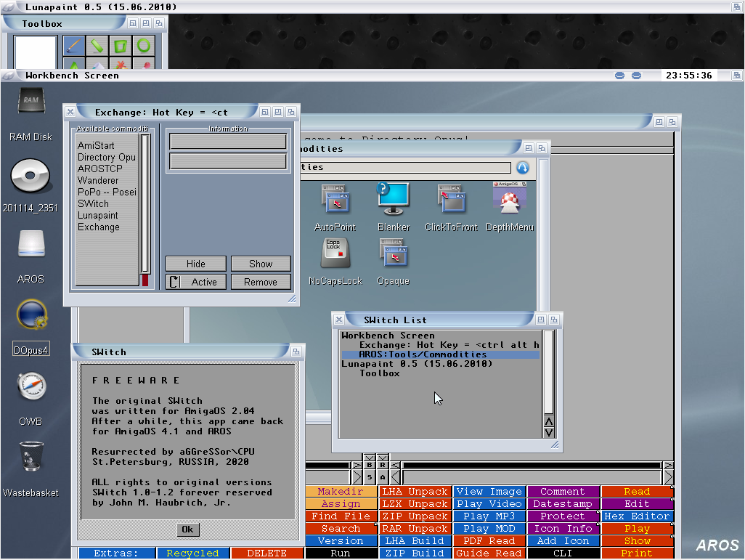
Task: Select AROSTCP in Available commodities list
Action: (x=107, y=169)
